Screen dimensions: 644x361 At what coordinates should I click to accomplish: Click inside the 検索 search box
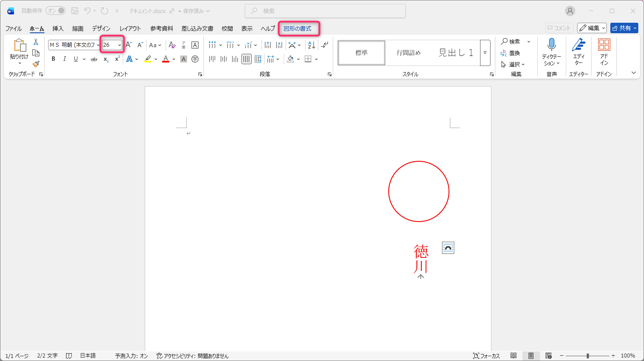[325, 11]
